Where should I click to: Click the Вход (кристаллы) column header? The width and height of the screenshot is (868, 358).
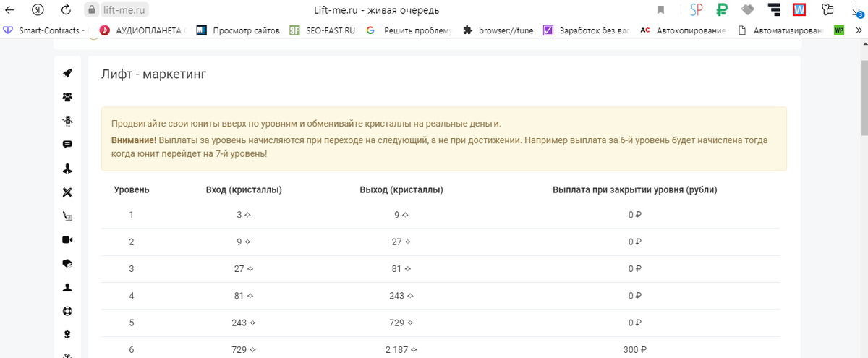coord(244,190)
